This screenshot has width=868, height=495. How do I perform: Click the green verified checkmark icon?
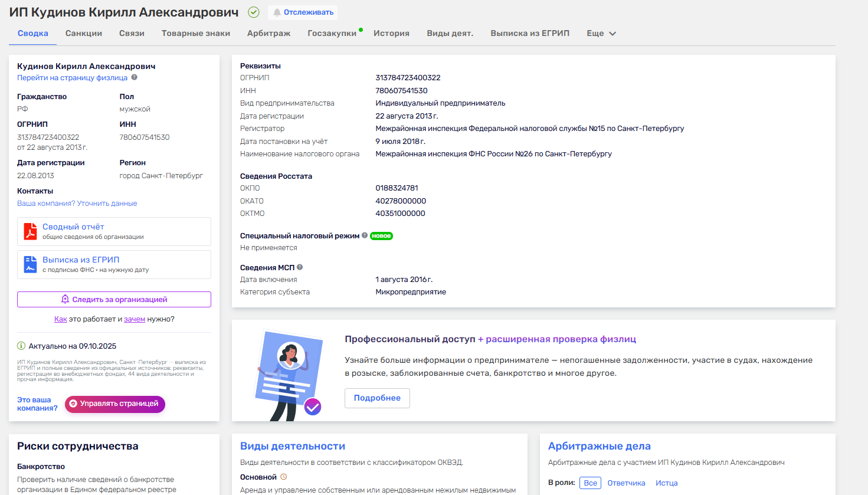pos(254,12)
